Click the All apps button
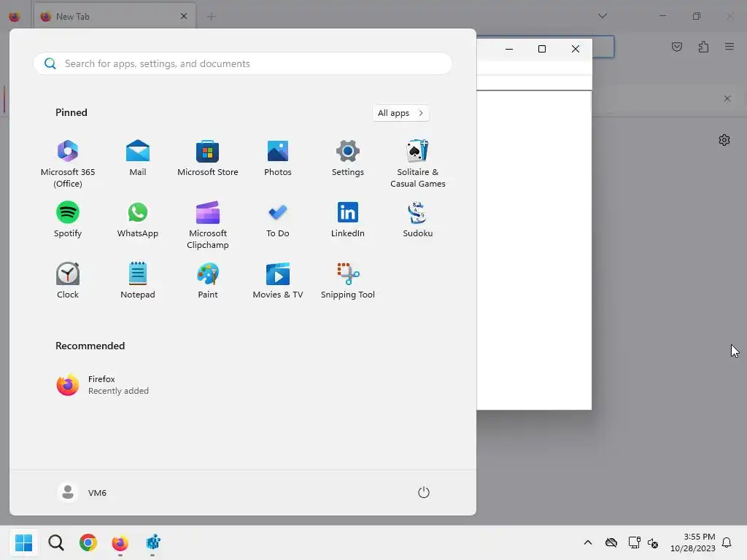Viewport: 747px width, 560px height. [400, 113]
